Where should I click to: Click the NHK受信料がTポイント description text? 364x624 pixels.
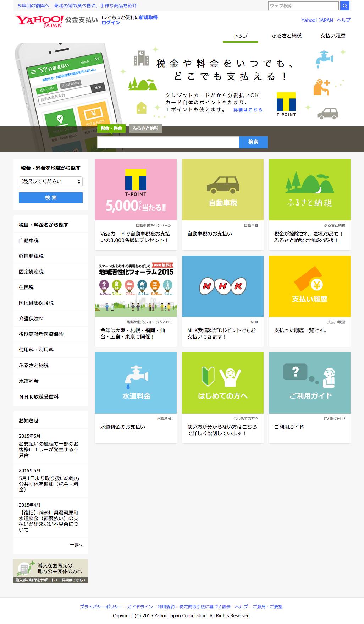[x=221, y=334]
